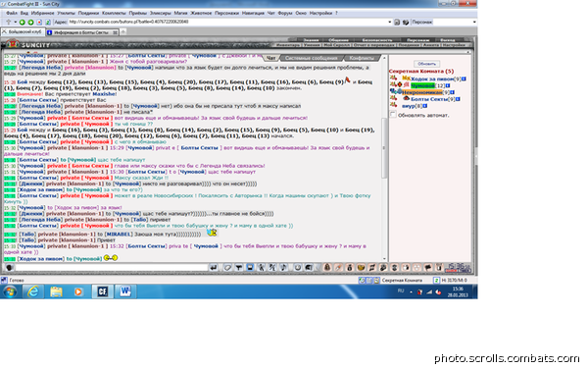Click the grey up arrow in the navigation toolbar

click(8, 23)
